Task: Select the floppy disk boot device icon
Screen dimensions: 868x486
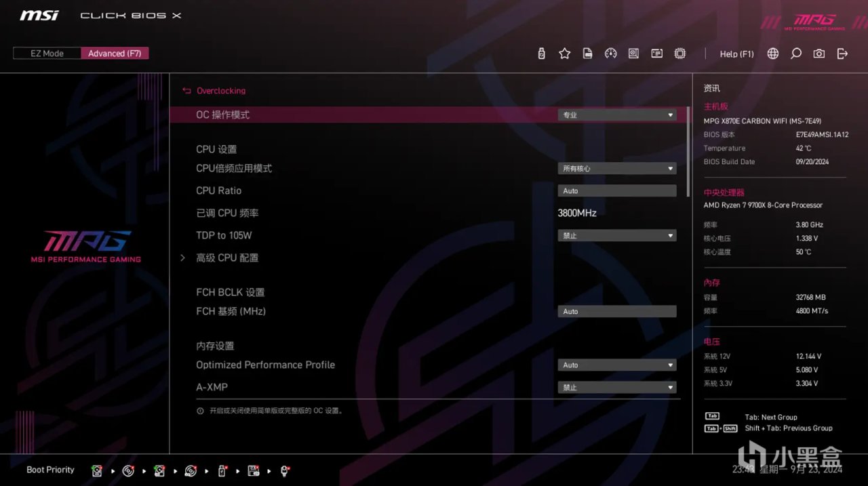Action: 254,470
